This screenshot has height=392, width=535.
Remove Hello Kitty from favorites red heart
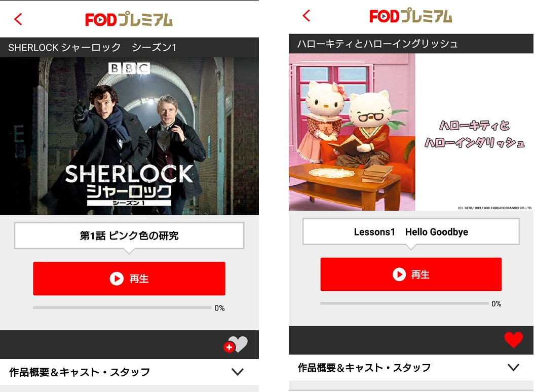point(514,340)
